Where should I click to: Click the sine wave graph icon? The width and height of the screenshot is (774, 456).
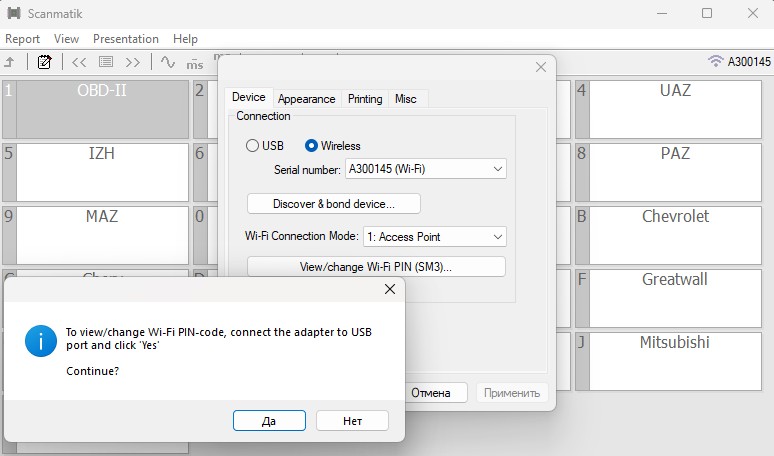tap(168, 62)
